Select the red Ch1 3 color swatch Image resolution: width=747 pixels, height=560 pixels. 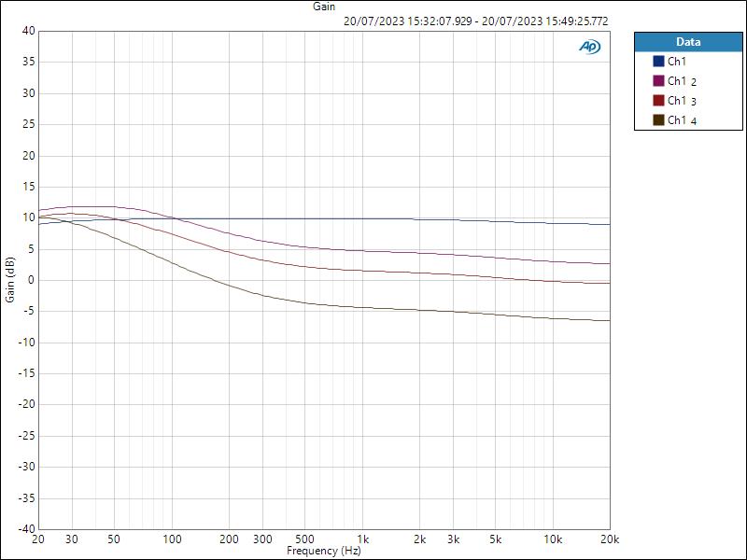pyautogui.click(x=658, y=101)
